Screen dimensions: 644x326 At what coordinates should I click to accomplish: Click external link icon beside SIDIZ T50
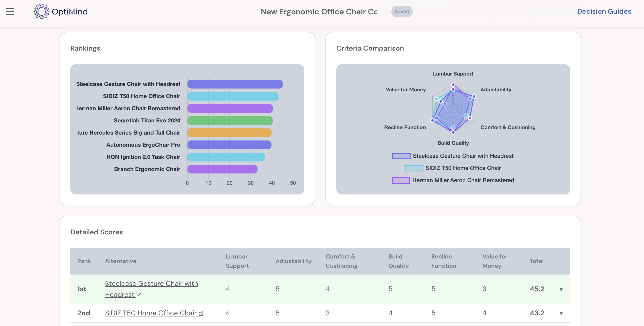tap(201, 313)
